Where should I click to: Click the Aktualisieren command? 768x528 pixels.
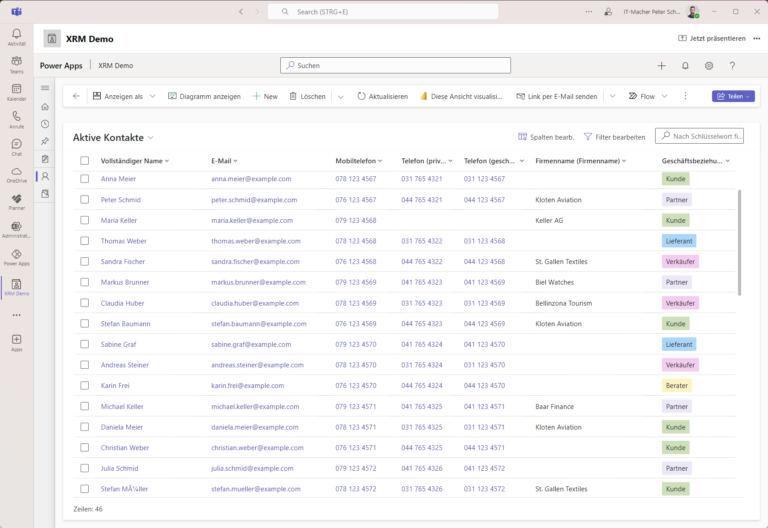pyautogui.click(x=382, y=97)
